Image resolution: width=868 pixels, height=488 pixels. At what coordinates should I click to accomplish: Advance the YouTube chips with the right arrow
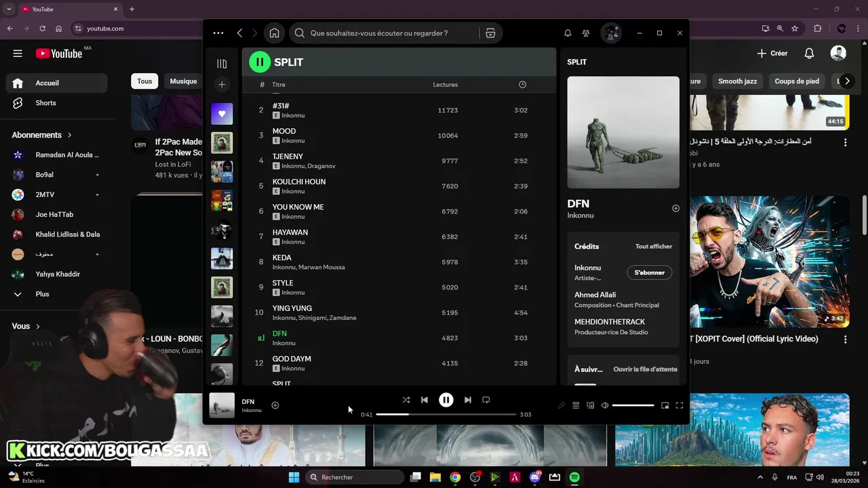click(x=846, y=81)
